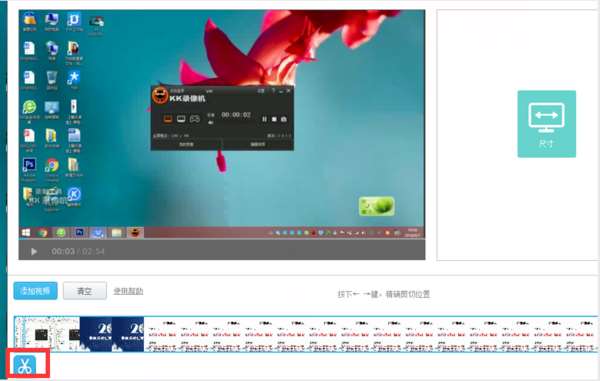Click the stop icon in KK录像机 window

274,119
